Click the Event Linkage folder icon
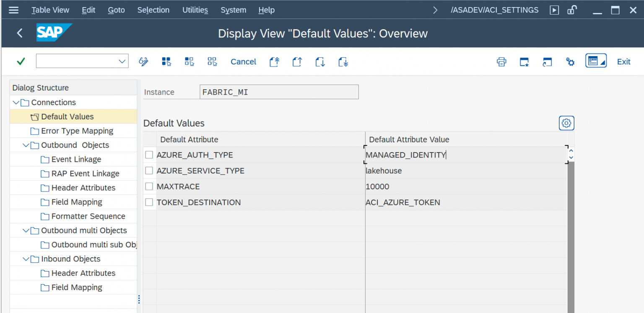644x313 pixels. [x=45, y=160]
